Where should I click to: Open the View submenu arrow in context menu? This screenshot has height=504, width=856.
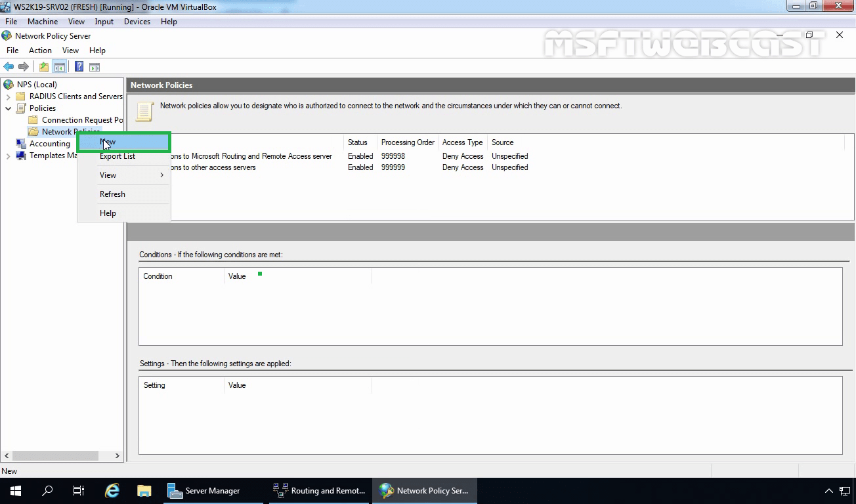coord(162,175)
